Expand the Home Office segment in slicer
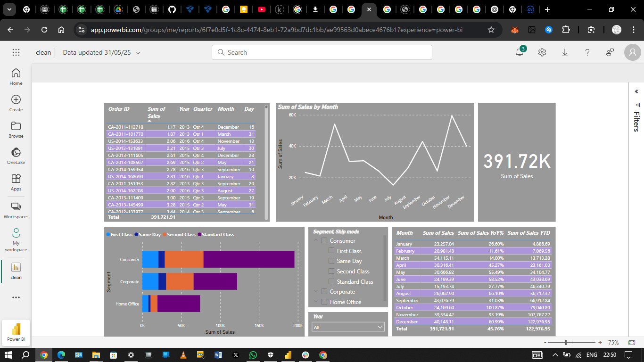Image resolution: width=644 pixels, height=362 pixels. coord(316,302)
